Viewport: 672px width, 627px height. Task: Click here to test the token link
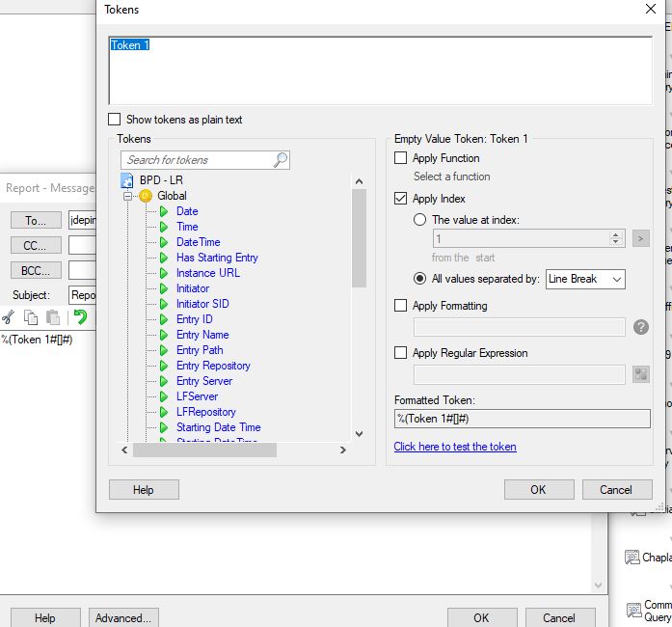pyautogui.click(x=455, y=447)
